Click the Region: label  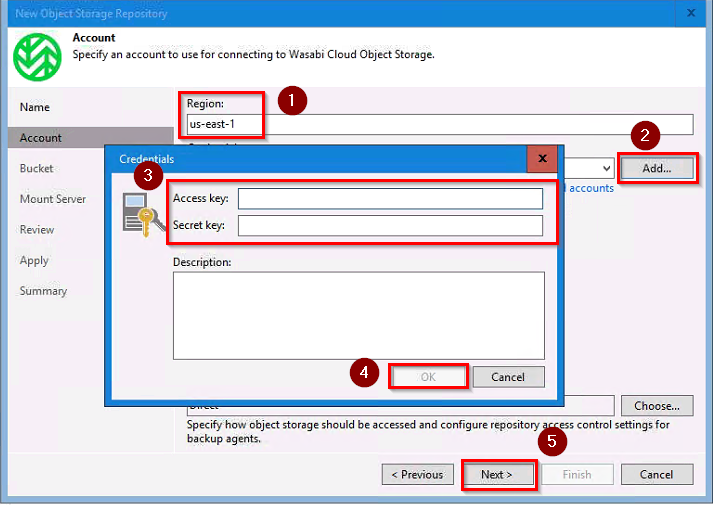pyautogui.click(x=205, y=104)
